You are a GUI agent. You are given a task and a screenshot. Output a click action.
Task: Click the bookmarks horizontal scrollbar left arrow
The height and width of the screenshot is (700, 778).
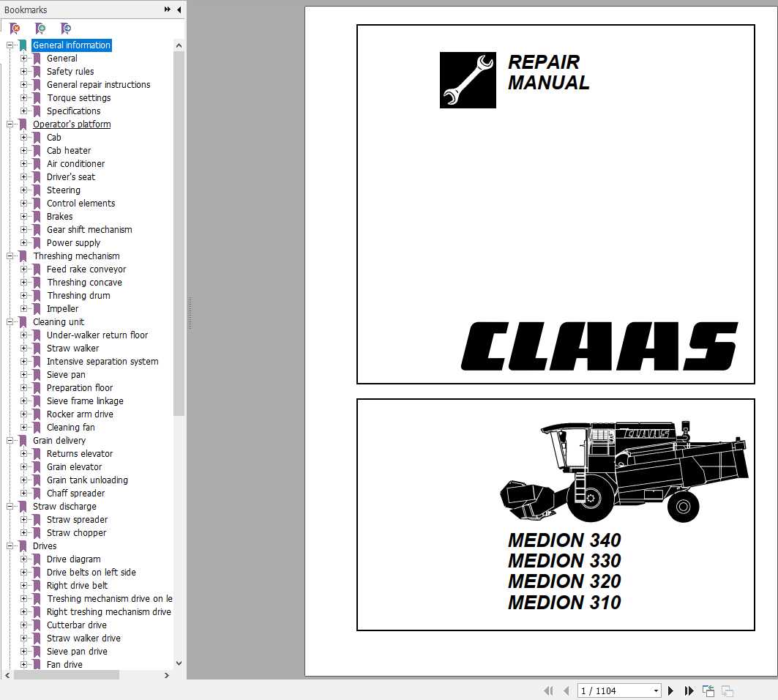[x=7, y=675]
